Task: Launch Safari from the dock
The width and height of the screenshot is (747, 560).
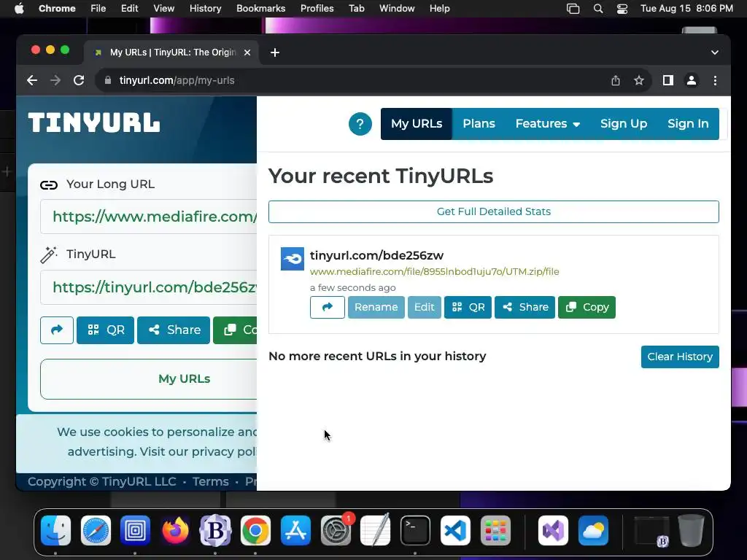Action: click(96, 531)
